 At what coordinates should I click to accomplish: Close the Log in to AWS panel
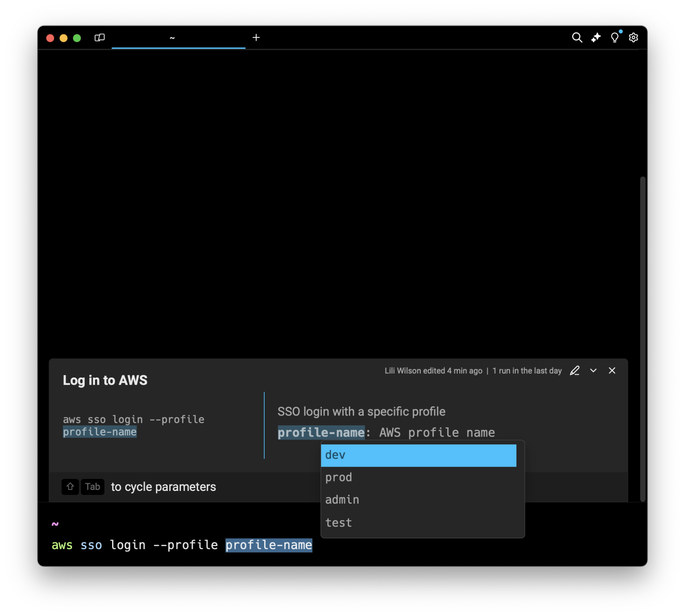pyautogui.click(x=612, y=371)
